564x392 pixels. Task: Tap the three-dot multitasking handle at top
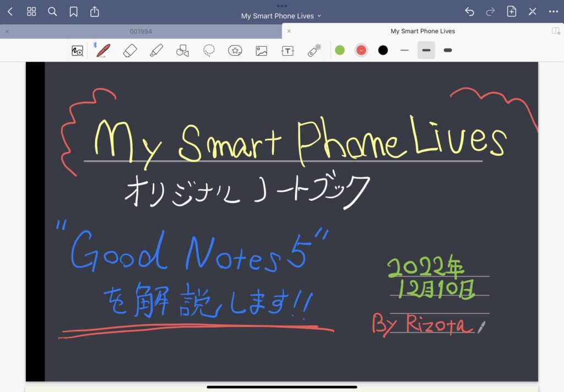[x=282, y=6]
